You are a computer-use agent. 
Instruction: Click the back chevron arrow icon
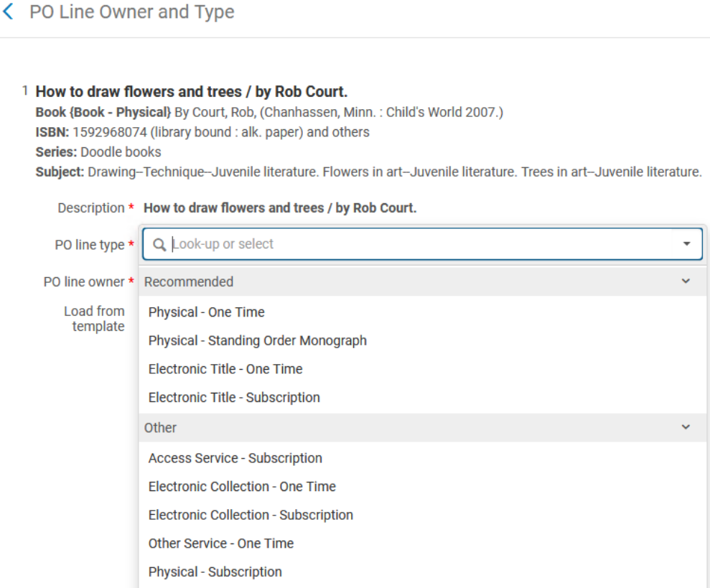[x=9, y=13]
